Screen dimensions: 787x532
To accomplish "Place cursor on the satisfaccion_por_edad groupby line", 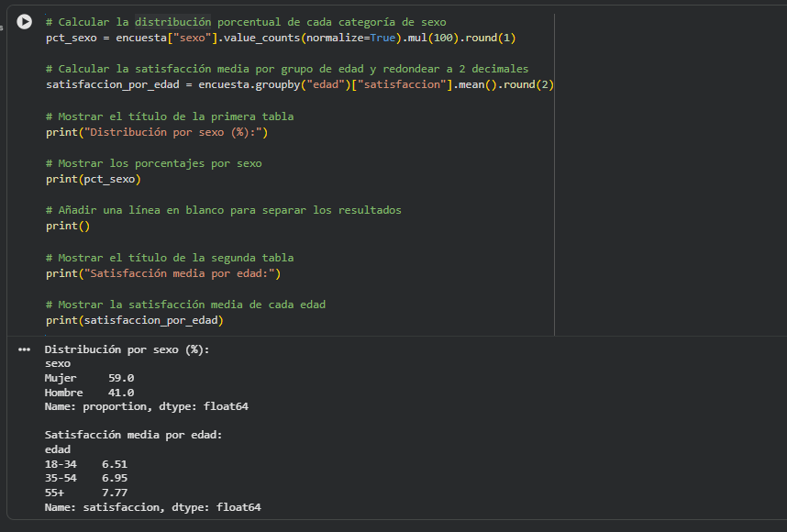I will click(x=300, y=84).
